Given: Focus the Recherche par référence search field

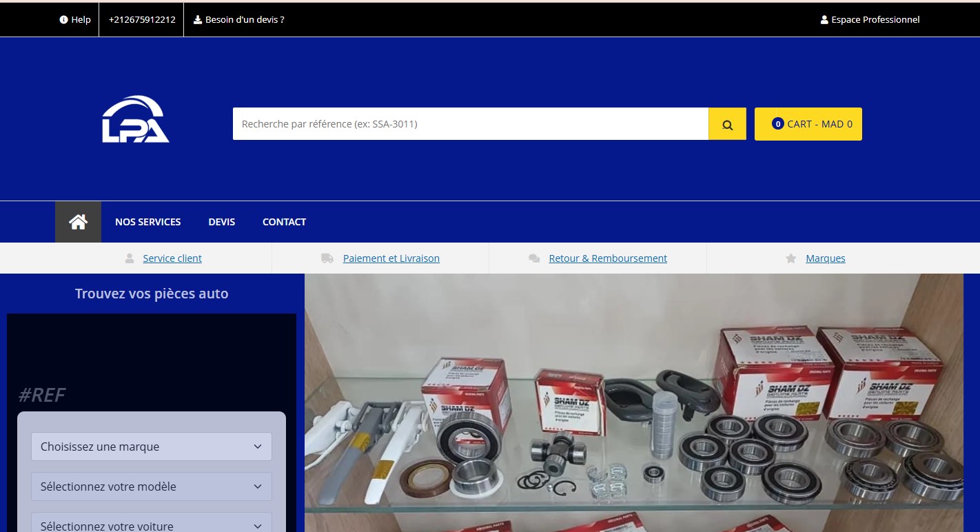Looking at the screenshot, I should (x=471, y=124).
